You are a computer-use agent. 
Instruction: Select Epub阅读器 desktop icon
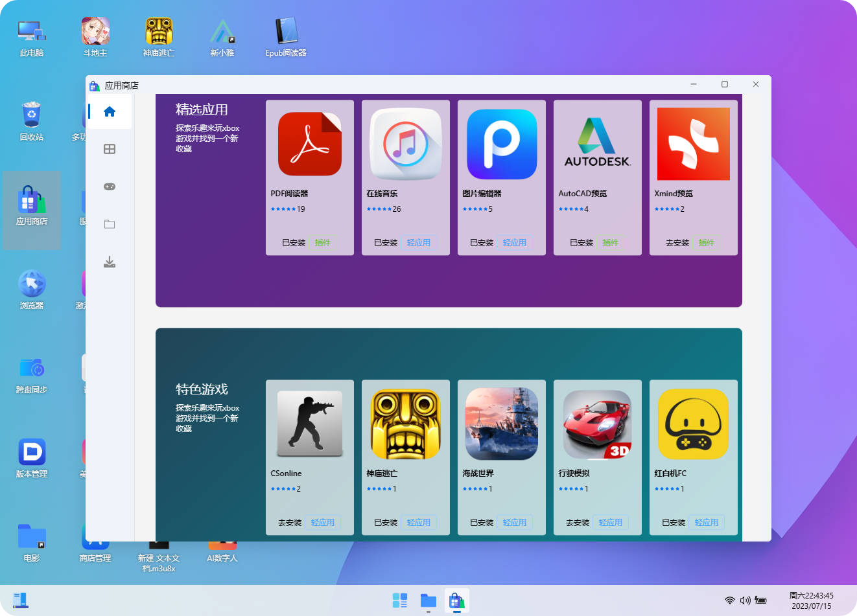coord(286,38)
